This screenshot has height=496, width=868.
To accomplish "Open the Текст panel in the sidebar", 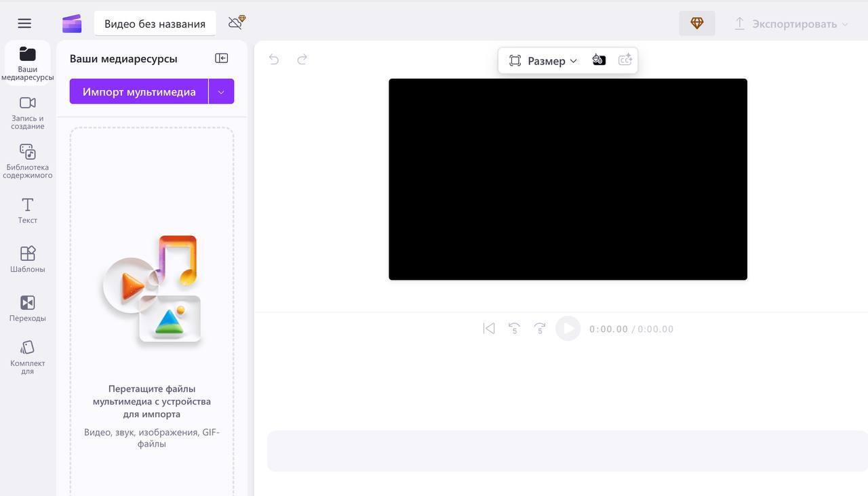I will point(27,210).
